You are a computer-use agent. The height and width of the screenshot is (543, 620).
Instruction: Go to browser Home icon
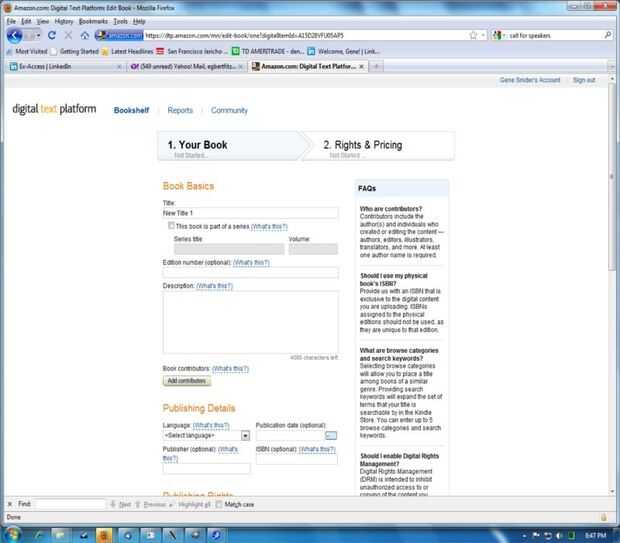tap(85, 36)
